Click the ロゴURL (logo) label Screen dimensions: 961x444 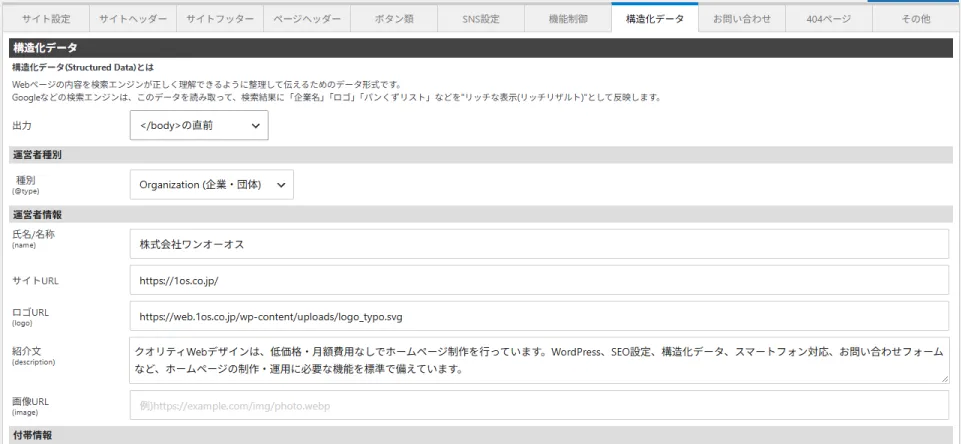pyautogui.click(x=31, y=316)
